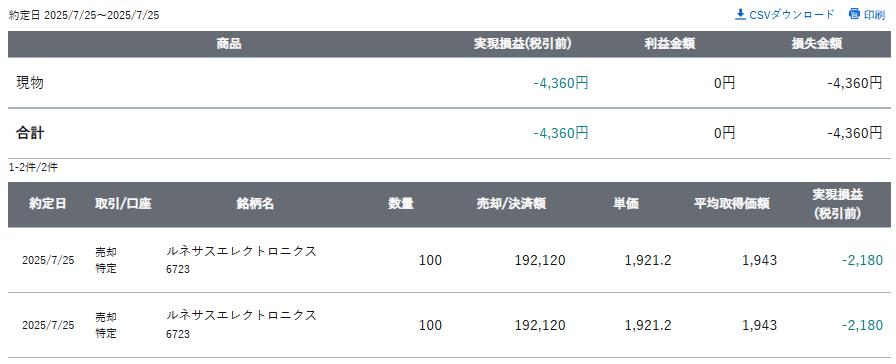Open second ルネサスエレクトロニクス stock name

click(241, 315)
